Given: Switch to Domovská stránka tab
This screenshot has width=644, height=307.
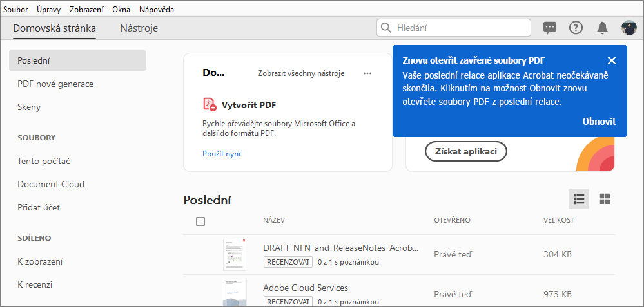Looking at the screenshot, I should tap(55, 28).
